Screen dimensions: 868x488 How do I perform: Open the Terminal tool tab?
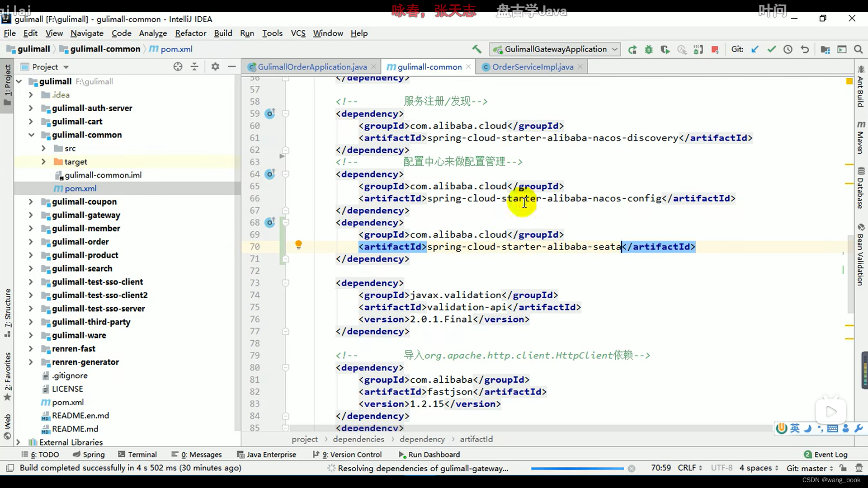click(137, 455)
